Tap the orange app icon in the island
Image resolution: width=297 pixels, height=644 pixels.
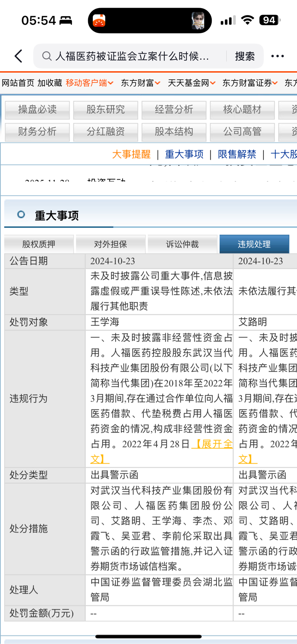point(99,20)
